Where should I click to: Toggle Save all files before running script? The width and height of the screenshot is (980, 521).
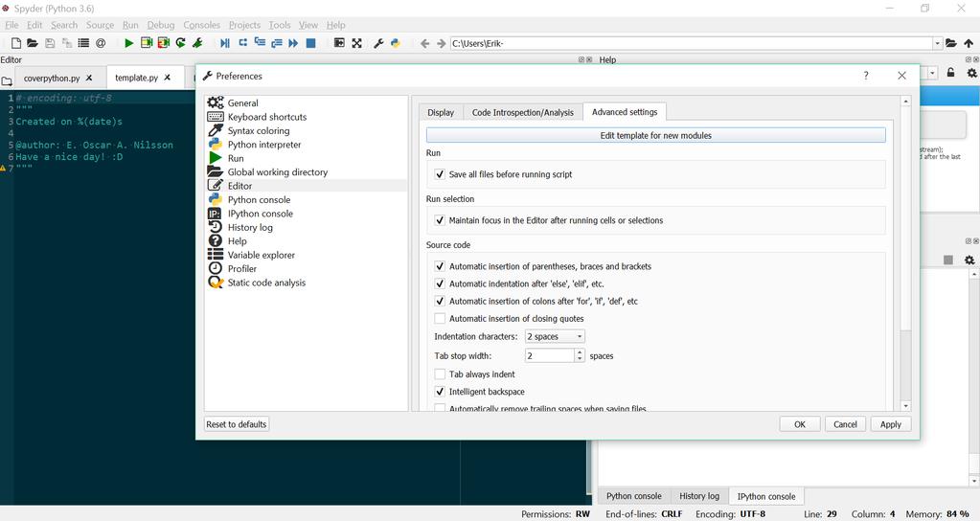pos(440,174)
